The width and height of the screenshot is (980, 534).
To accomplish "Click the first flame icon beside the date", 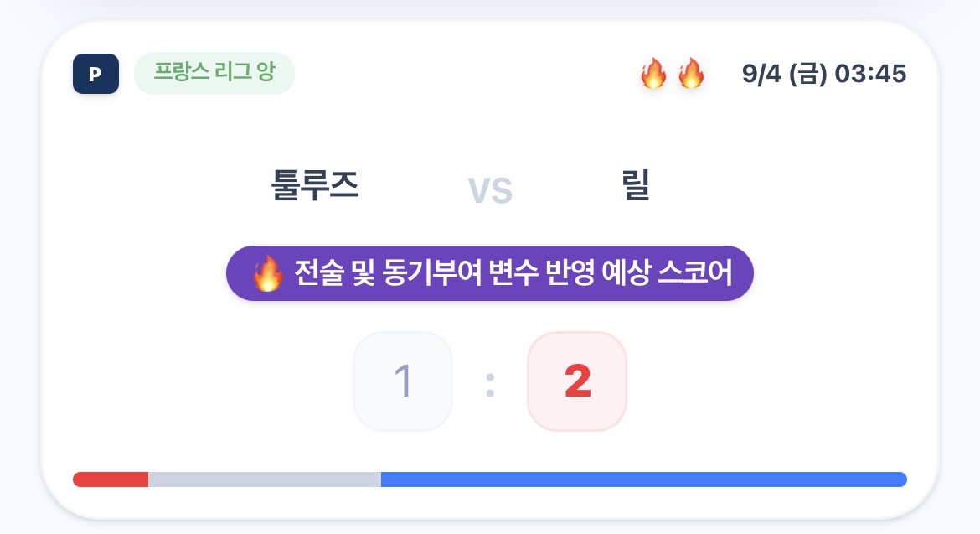I will [653, 73].
